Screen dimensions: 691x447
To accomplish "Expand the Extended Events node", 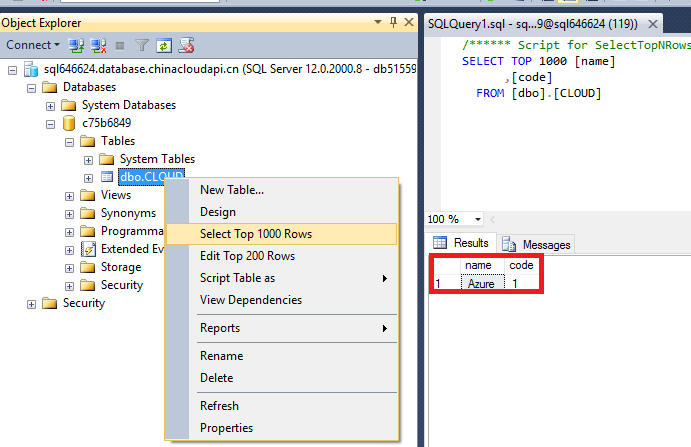I will click(x=69, y=250).
